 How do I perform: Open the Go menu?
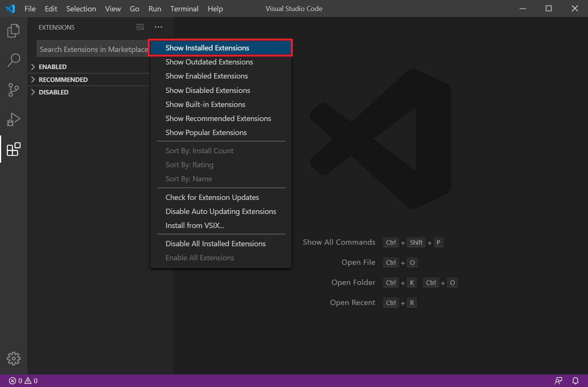point(134,9)
